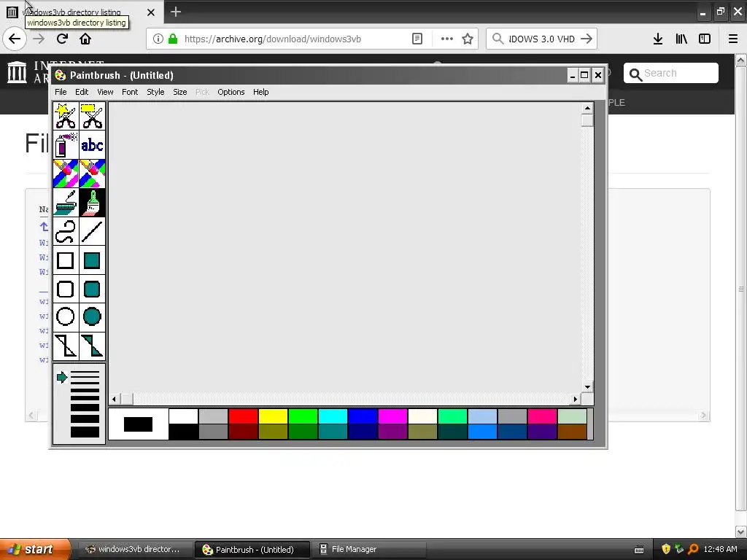Select the thickest line width

point(85,432)
